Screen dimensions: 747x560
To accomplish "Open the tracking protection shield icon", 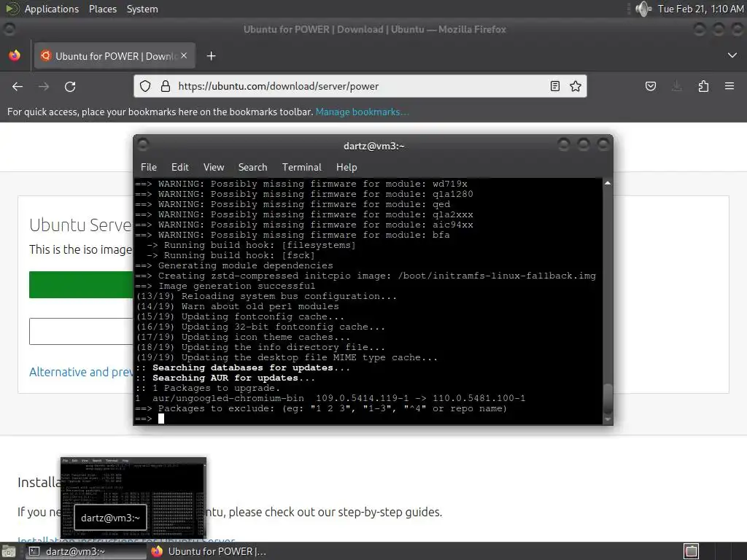I will (145, 86).
